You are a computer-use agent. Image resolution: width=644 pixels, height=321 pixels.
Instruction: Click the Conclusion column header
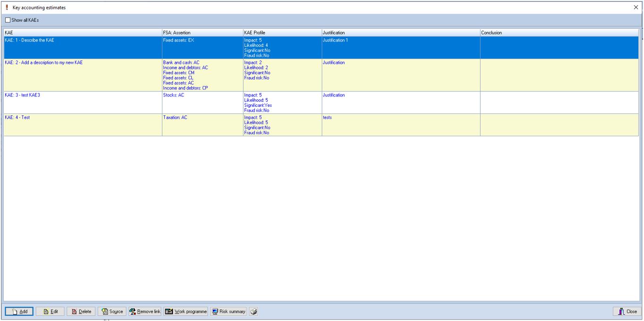(x=559, y=33)
